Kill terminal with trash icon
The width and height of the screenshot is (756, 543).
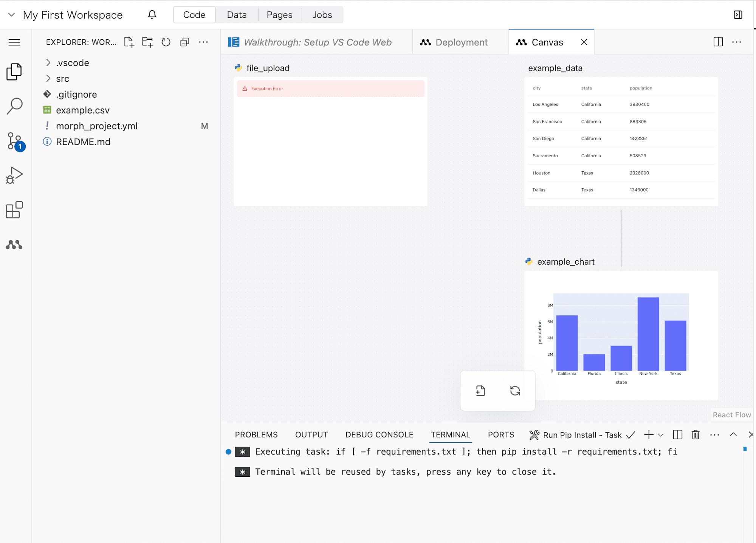[696, 435]
